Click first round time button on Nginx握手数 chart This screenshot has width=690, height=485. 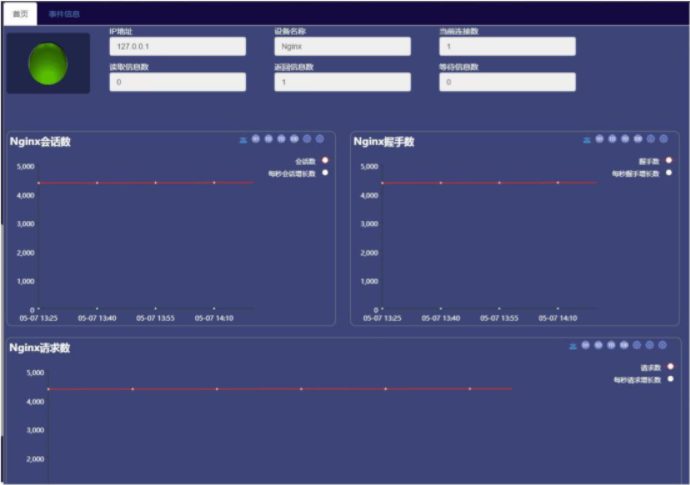click(599, 139)
